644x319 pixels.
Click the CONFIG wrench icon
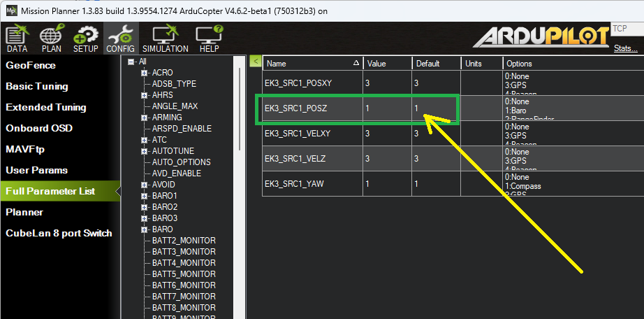coord(121,39)
